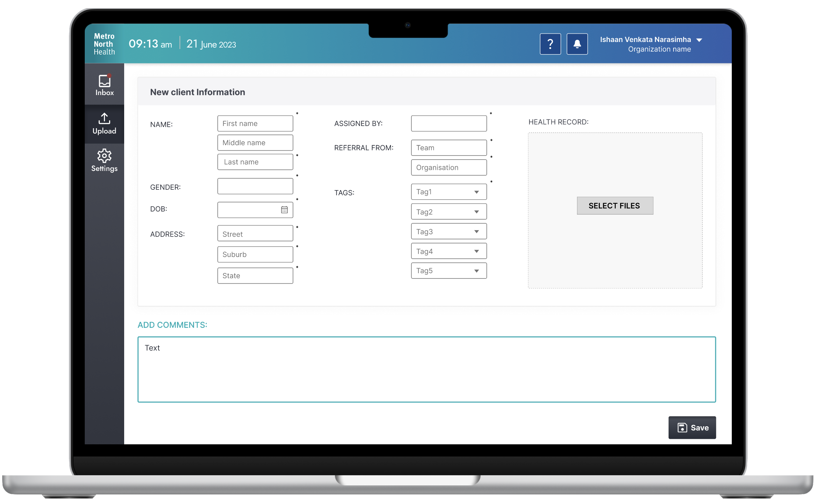Screen dimensions: 818x504
Task: Click the Metro North Health logo
Action: [x=104, y=44]
